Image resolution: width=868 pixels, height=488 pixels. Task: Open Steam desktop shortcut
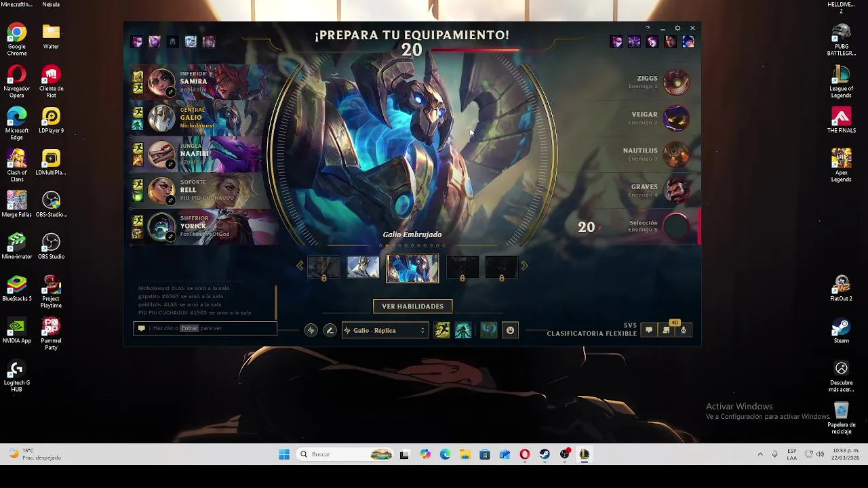[x=841, y=331]
